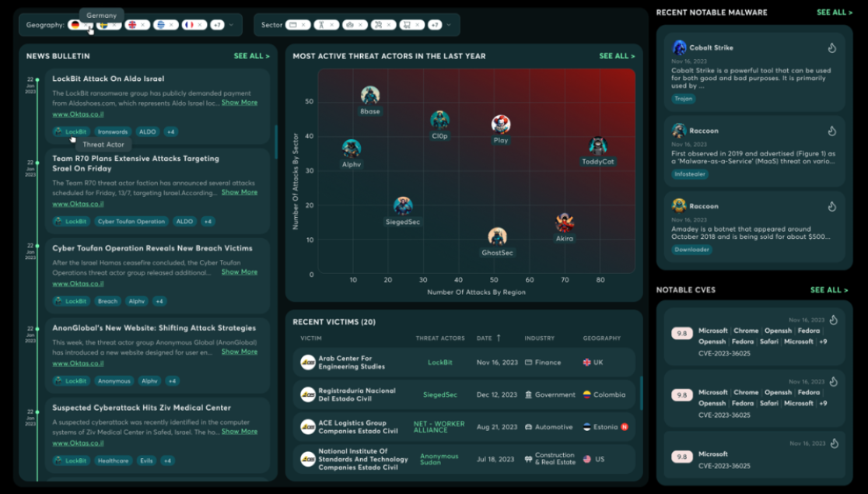This screenshot has height=494, width=868.
Task: Expand +4 tags on Aldo Israel article
Action: (170, 131)
